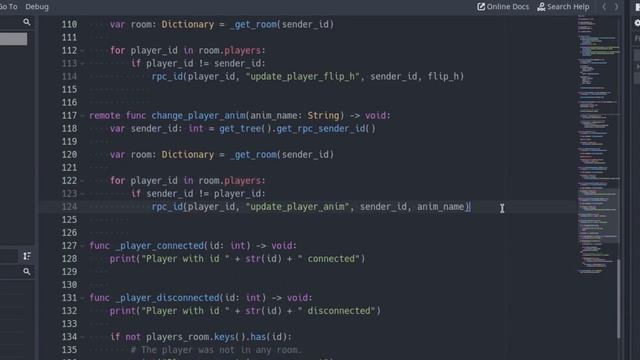Click the vertical scrollbar of the editor
Viewport: 640px width, 360px height.
pos(619,298)
